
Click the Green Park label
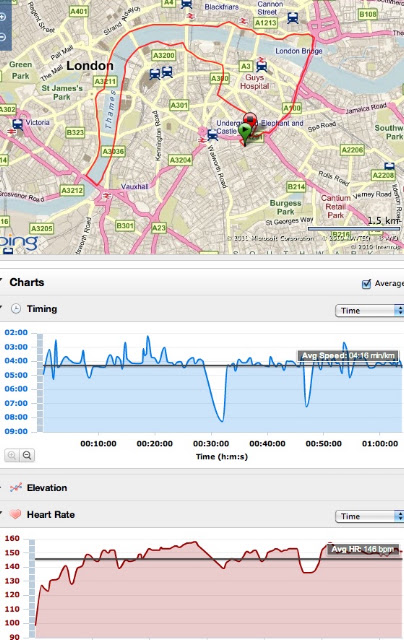click(20, 70)
